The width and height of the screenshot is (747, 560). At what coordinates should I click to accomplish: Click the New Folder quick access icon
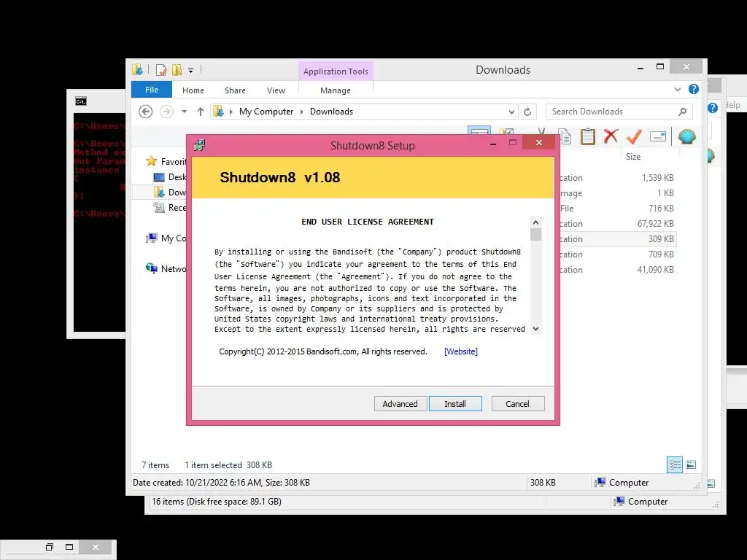coord(177,70)
